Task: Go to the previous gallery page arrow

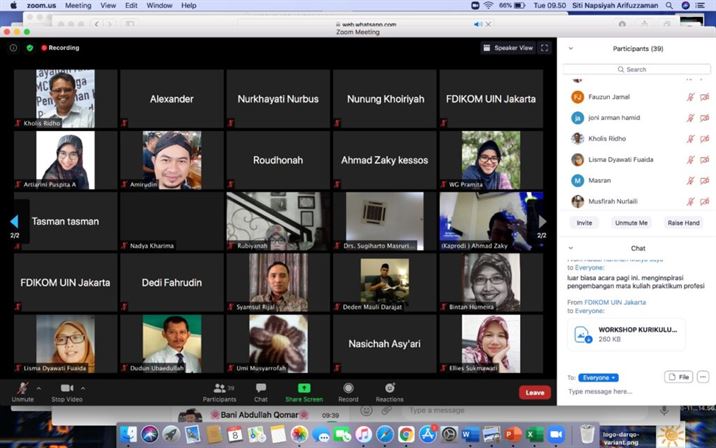Action: click(x=14, y=221)
